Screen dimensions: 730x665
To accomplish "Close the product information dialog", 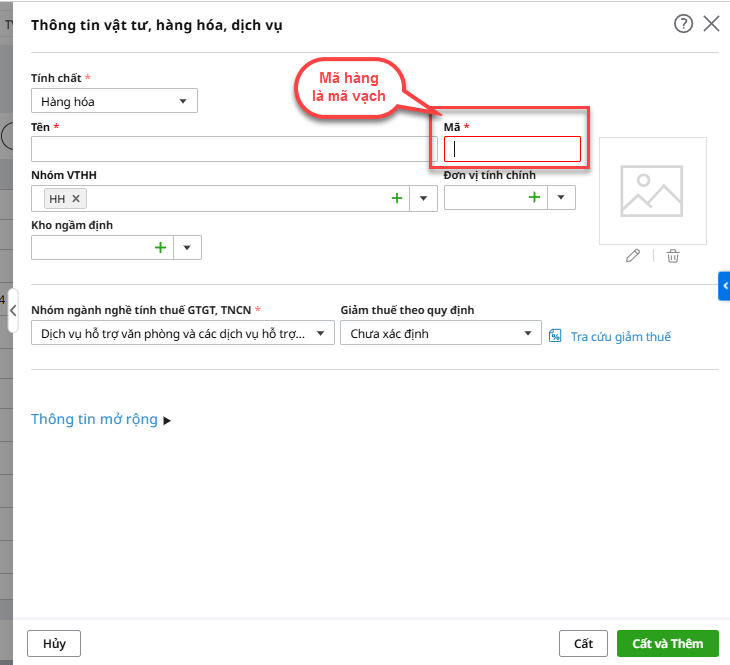I will click(x=711, y=24).
